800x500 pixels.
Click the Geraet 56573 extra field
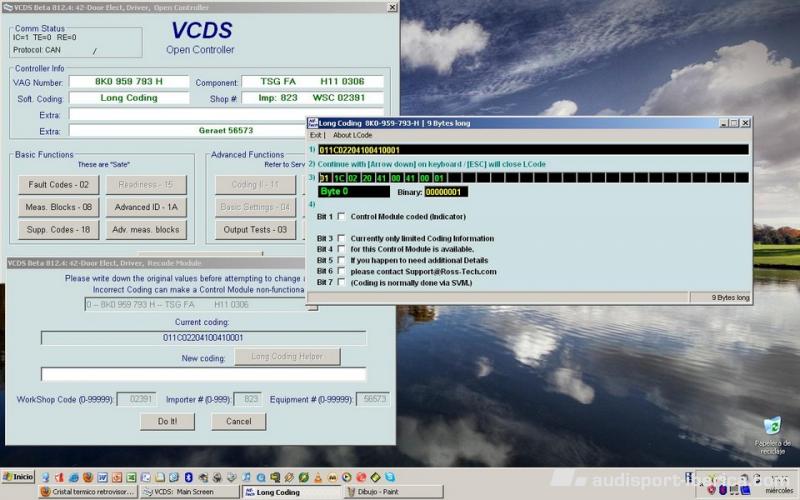pos(226,131)
